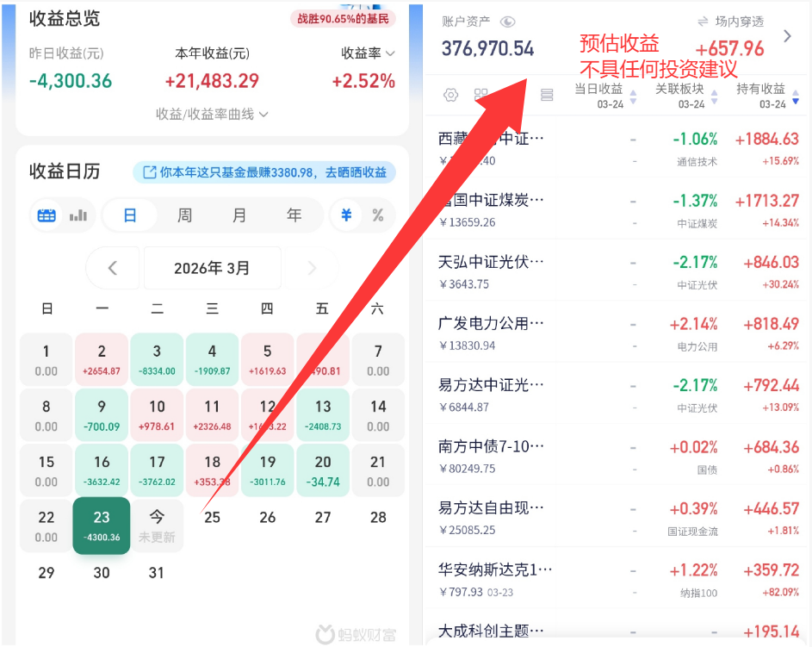This screenshot has width=812, height=647.
Task: Select calendar day 4 with -1909.87
Action: click(x=213, y=359)
